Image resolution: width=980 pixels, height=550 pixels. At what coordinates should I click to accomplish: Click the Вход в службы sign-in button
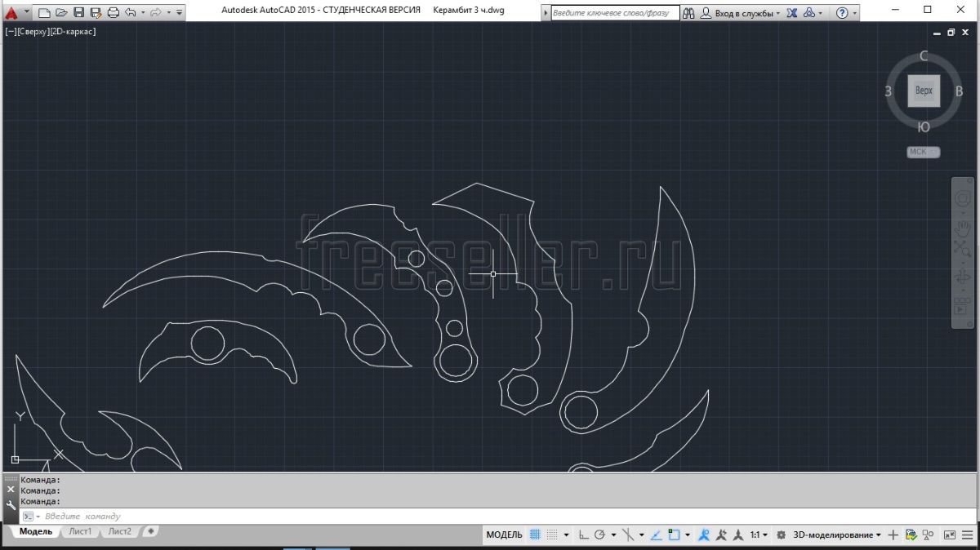coord(742,13)
